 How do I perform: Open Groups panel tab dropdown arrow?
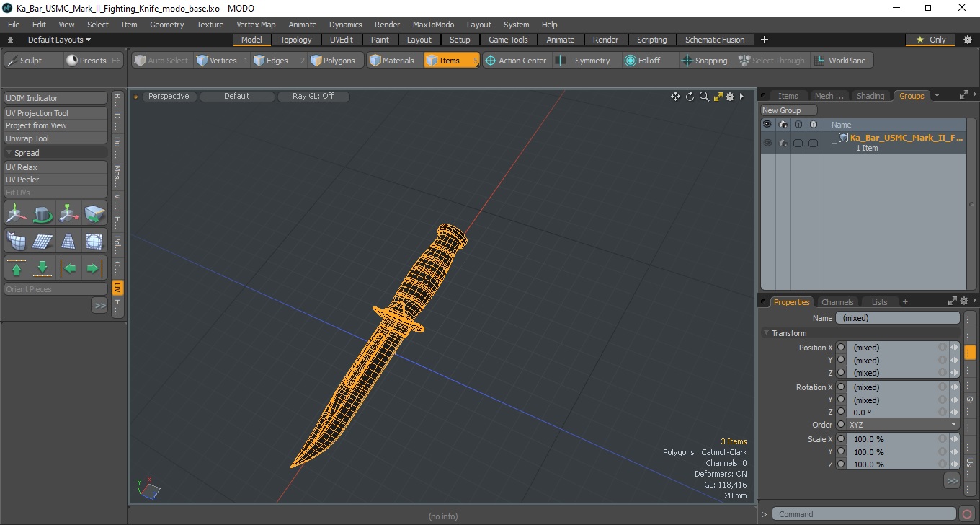click(x=937, y=95)
